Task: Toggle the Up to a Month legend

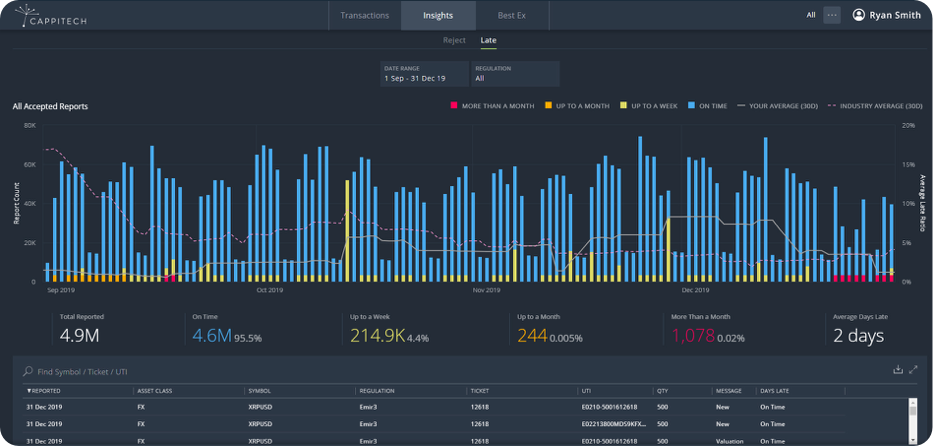Action: tap(577, 106)
